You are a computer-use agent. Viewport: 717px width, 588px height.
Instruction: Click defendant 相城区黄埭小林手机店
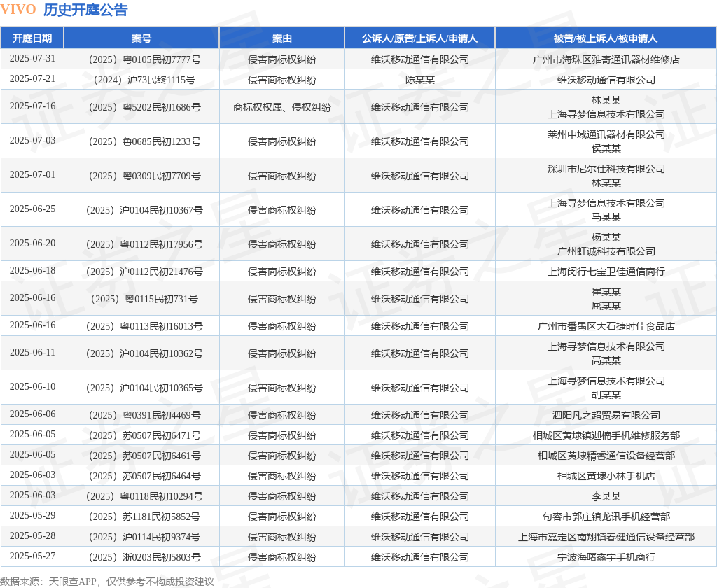[x=606, y=477]
